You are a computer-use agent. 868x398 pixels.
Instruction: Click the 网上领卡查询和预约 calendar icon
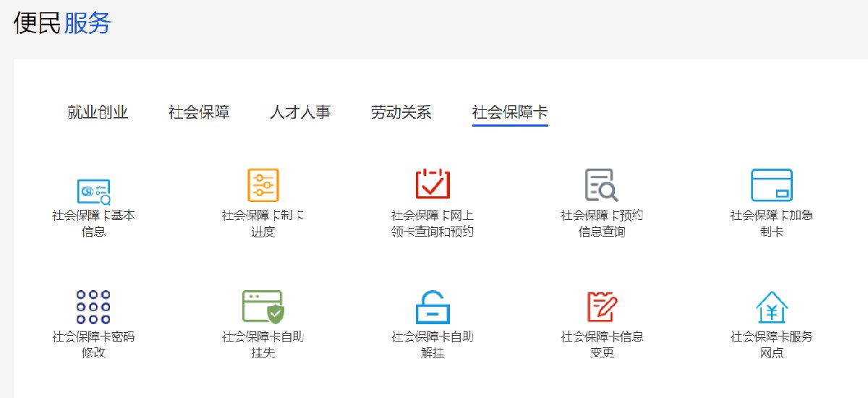433,184
